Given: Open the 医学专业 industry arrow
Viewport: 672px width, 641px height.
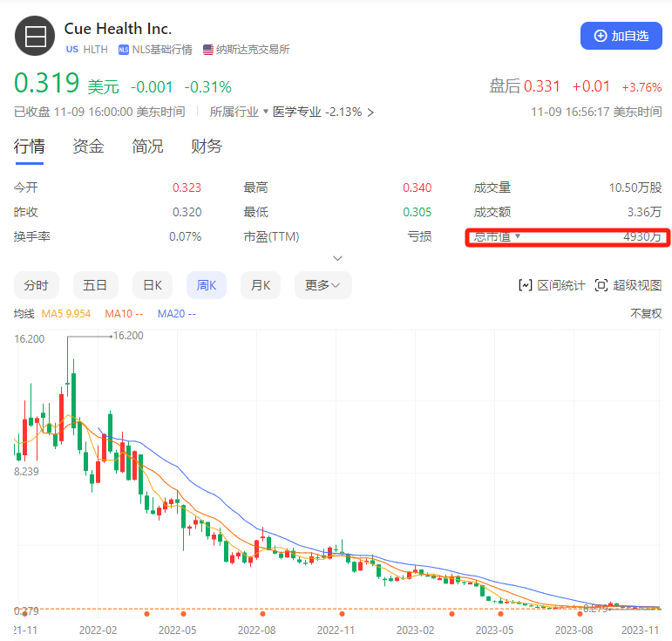Looking at the screenshot, I should [370, 113].
